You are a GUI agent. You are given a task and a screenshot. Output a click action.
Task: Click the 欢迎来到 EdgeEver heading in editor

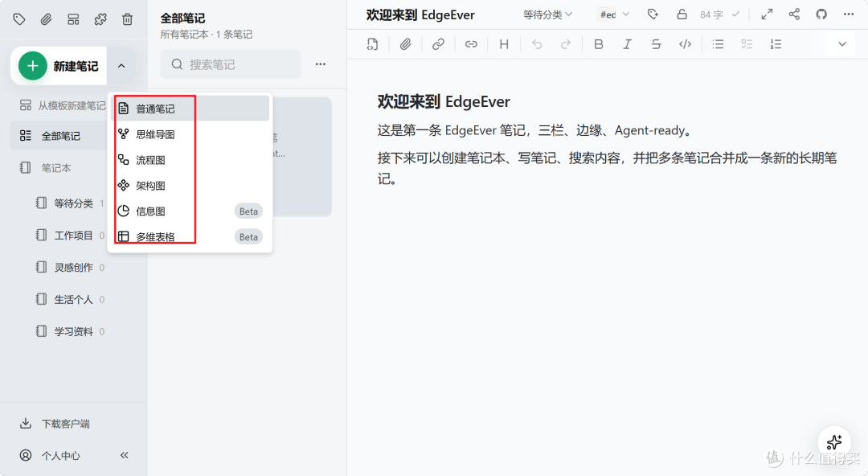(444, 102)
